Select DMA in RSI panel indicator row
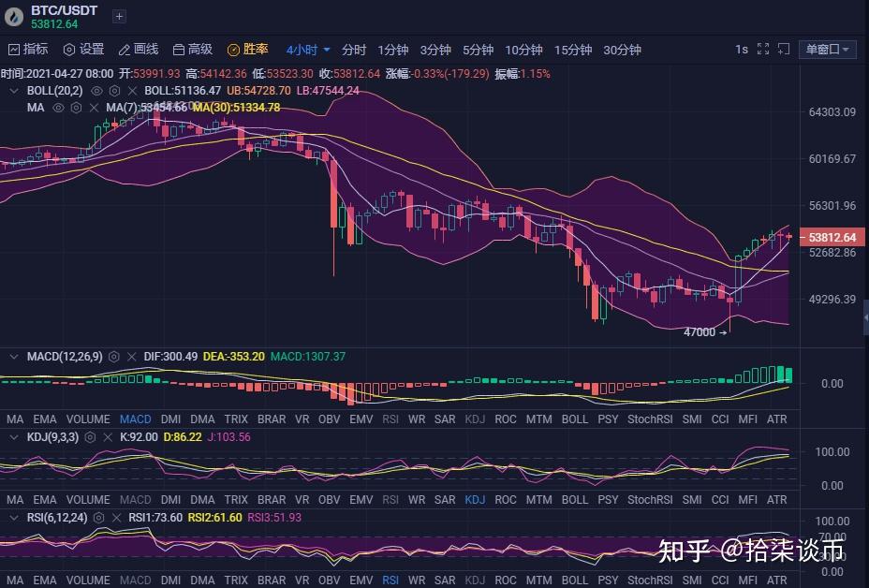The width and height of the screenshot is (869, 588). tap(202, 580)
